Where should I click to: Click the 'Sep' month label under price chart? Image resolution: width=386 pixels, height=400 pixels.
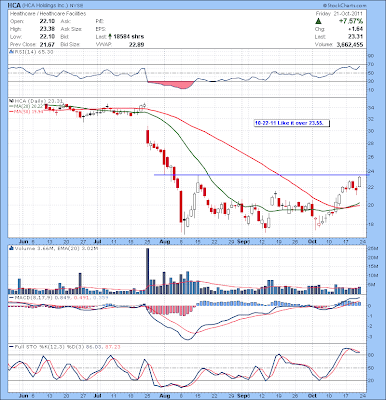pos(243,241)
